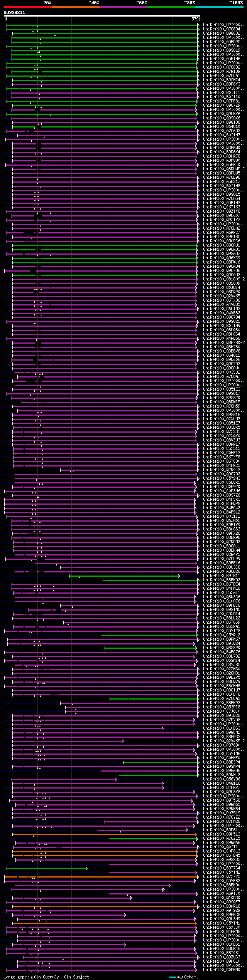Image resolution: width=247 pixels, height=980 pixels.
Task: Click label UniRef100_B9R6Y4
Action: pos(222,152)
